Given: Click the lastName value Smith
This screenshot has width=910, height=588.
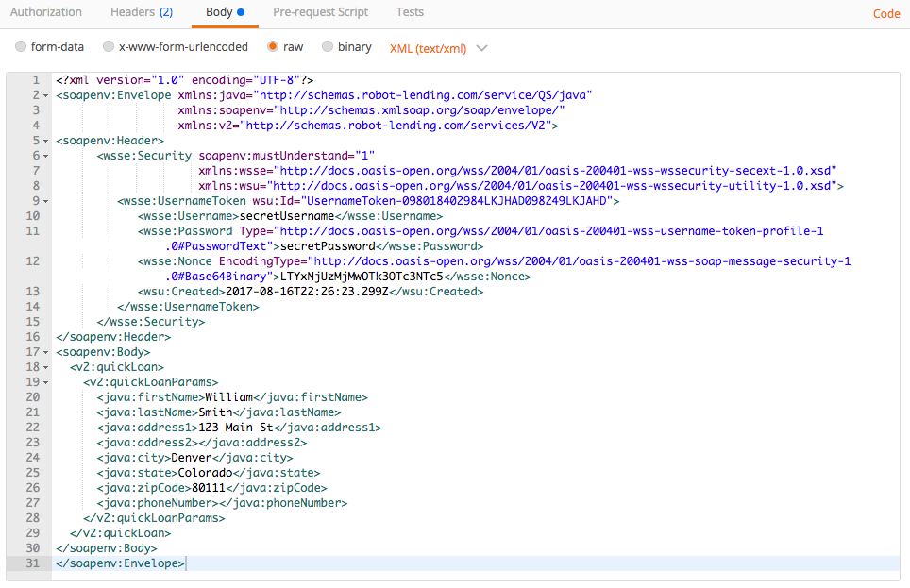Looking at the screenshot, I should 215,412.
